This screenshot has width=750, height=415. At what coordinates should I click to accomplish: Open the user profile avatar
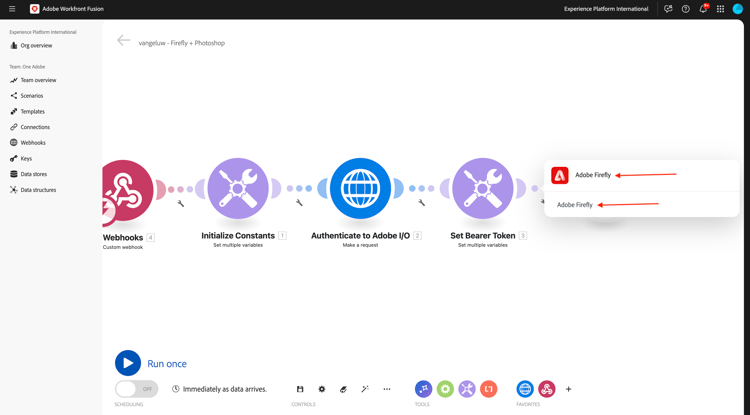click(738, 9)
